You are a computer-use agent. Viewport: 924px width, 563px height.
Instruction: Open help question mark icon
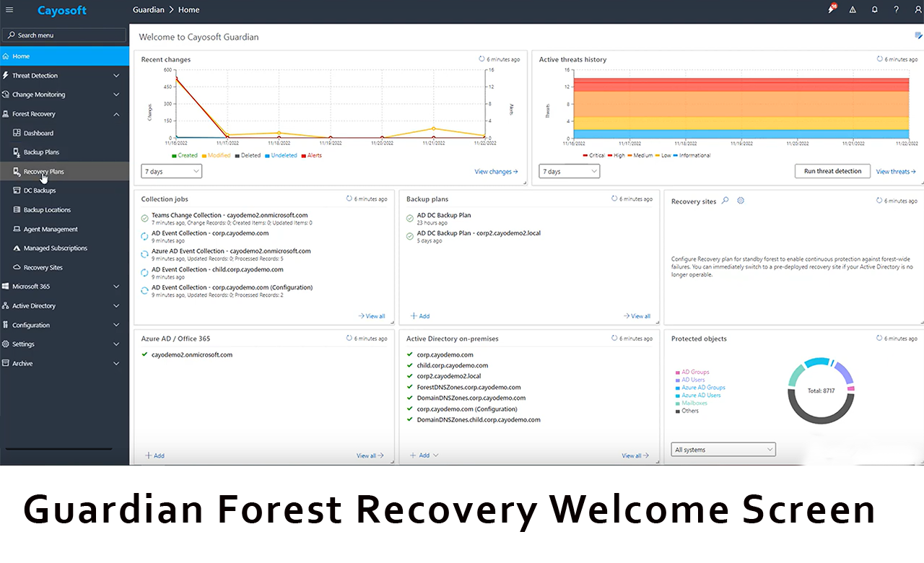(896, 10)
